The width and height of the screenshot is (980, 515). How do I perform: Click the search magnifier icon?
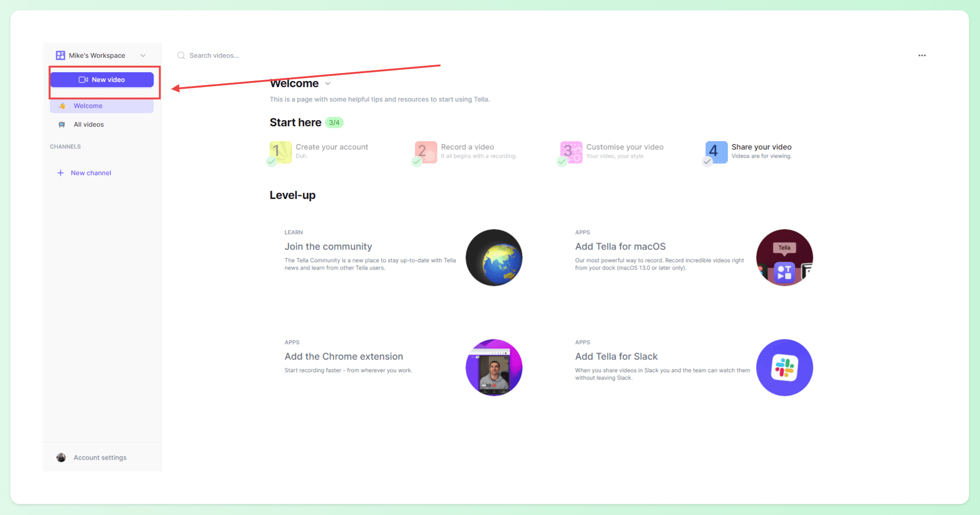(x=181, y=55)
